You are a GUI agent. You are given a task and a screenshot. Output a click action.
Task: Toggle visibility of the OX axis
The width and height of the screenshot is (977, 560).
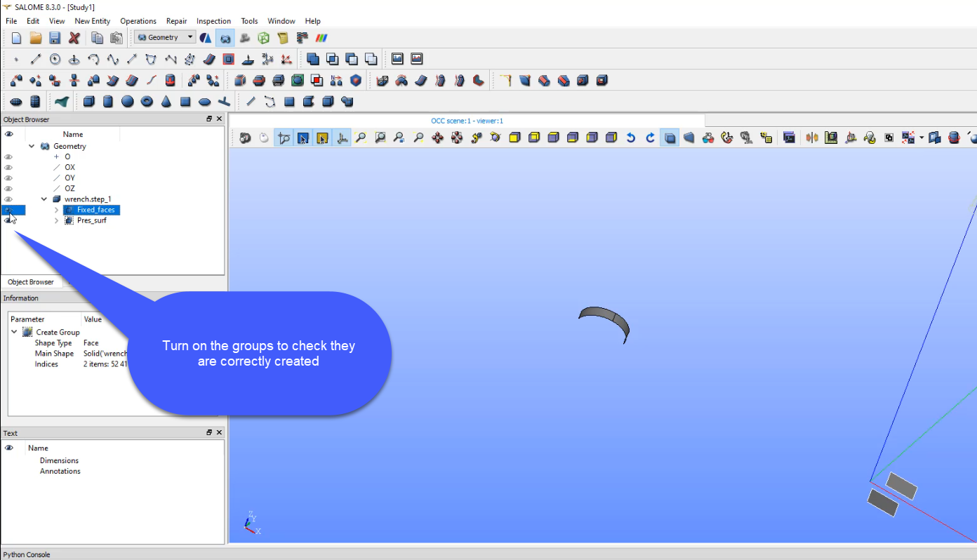pyautogui.click(x=7, y=167)
